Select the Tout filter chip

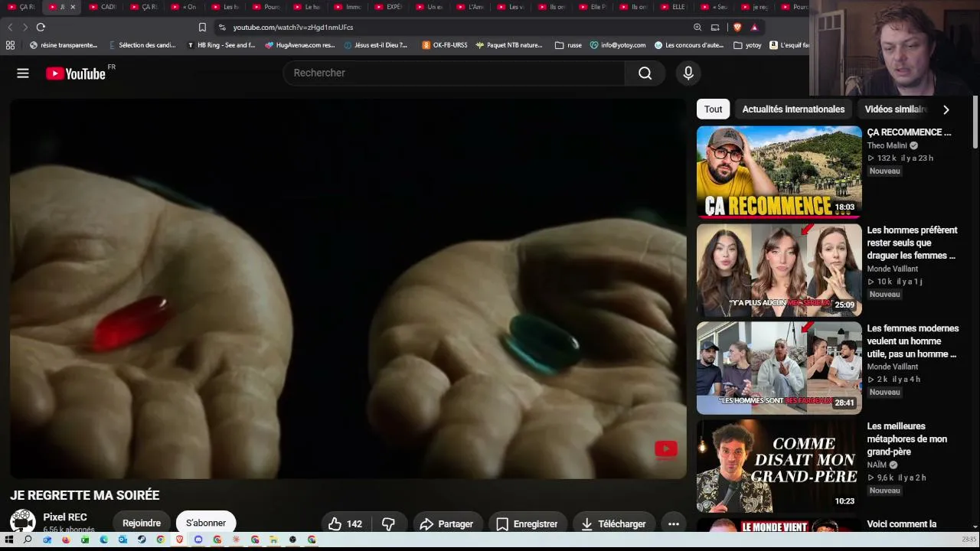713,109
